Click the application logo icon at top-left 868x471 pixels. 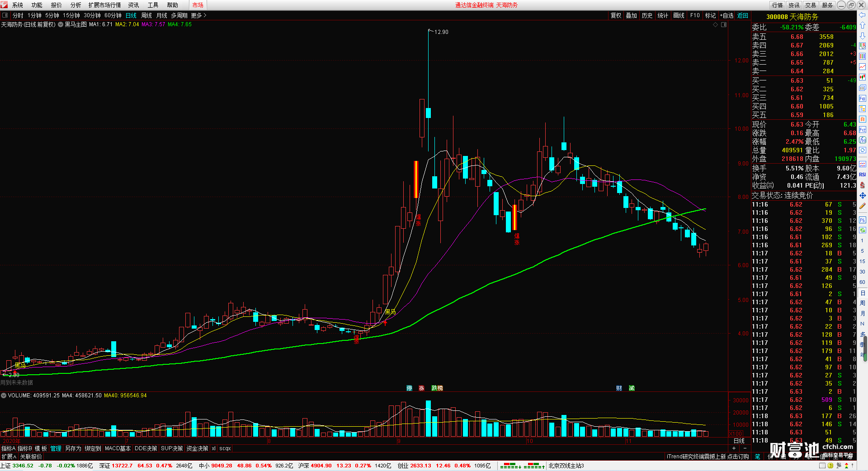tap(4, 5)
